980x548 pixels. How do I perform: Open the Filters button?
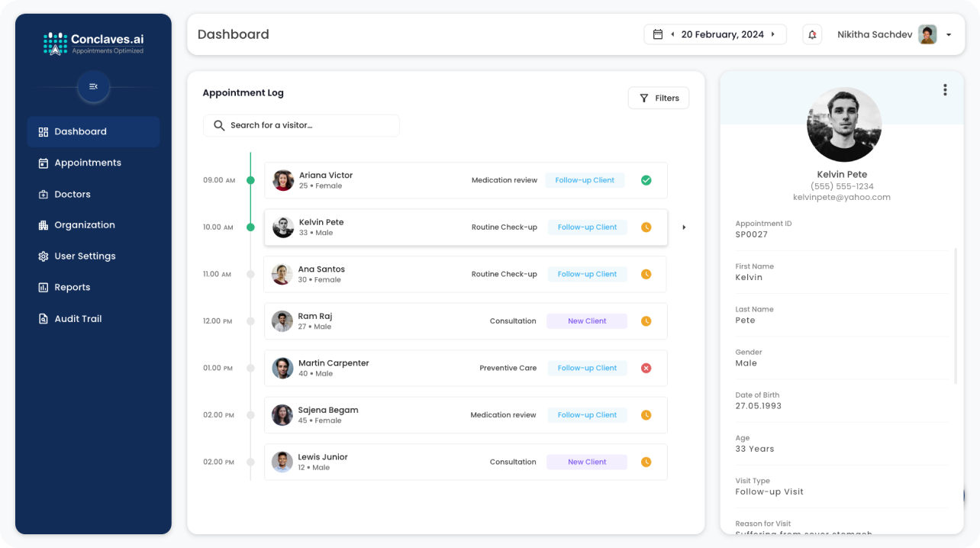tap(658, 98)
